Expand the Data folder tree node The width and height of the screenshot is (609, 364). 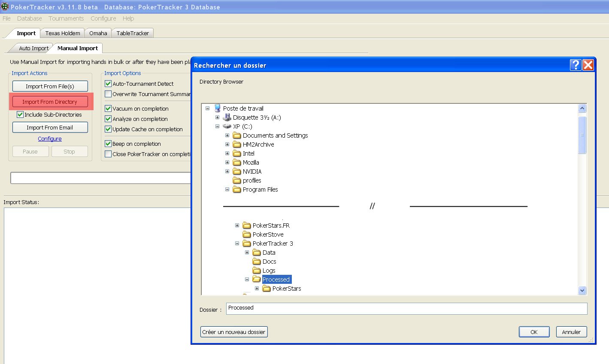click(x=247, y=253)
